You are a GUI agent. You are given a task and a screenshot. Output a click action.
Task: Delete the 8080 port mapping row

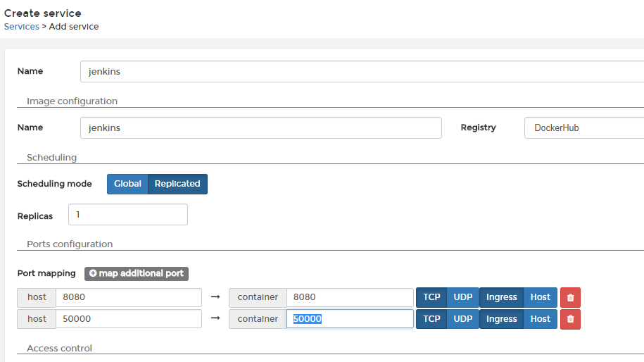(x=570, y=297)
